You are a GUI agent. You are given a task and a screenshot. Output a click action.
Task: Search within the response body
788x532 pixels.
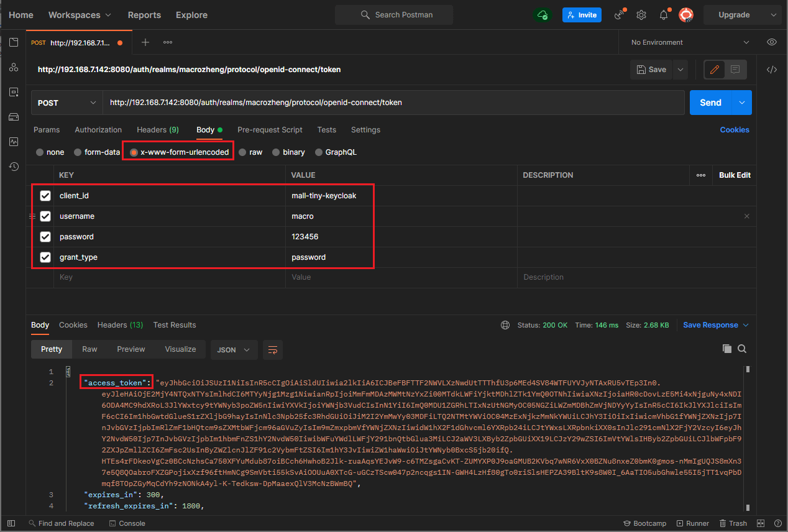[742, 349]
